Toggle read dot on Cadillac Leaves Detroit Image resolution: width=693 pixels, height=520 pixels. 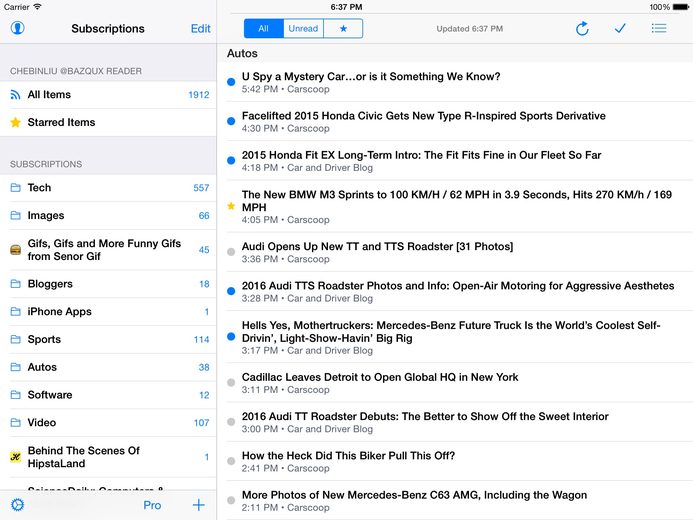(x=231, y=383)
